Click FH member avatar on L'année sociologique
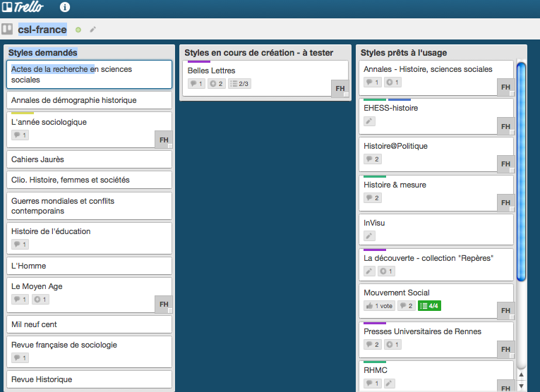This screenshot has width=540, height=392. [x=164, y=140]
